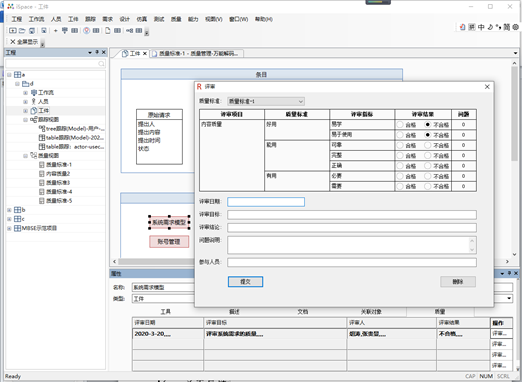Click the workflow toolbar icon
Screen dimensions: 522x382
pyautogui.click(x=65, y=31)
